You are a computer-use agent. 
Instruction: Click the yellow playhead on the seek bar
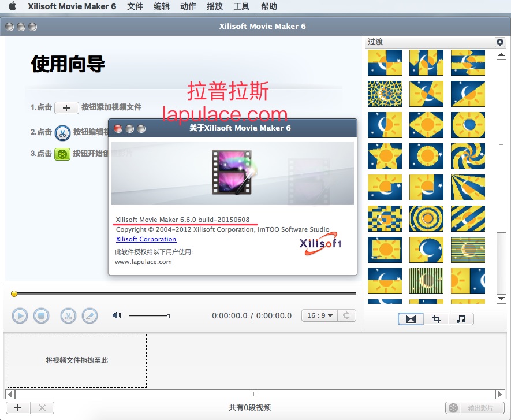(x=14, y=294)
